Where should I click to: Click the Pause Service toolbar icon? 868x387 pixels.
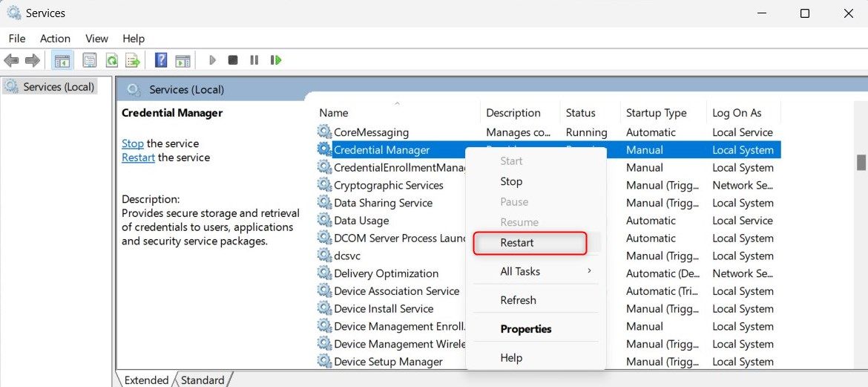254,60
